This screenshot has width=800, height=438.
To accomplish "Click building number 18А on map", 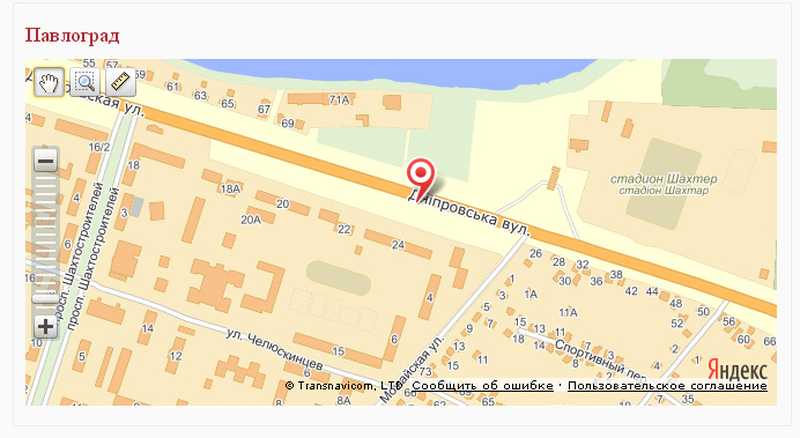I will pos(230,189).
